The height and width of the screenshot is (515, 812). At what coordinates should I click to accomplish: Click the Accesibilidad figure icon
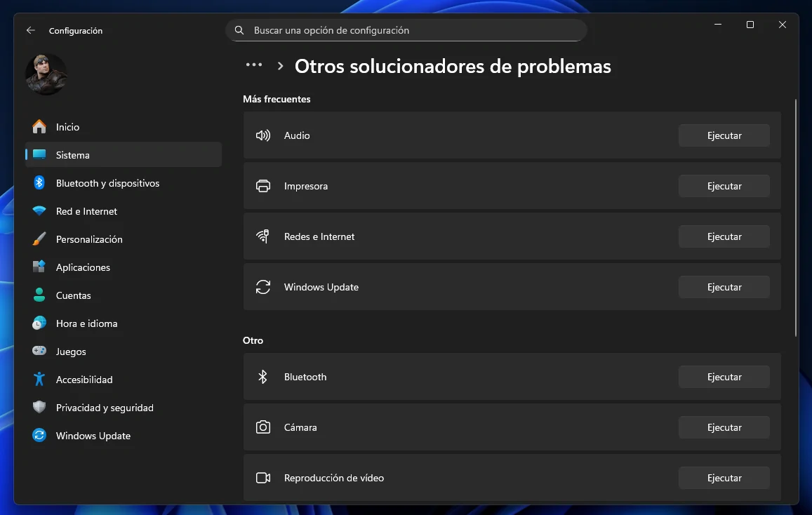(x=39, y=379)
